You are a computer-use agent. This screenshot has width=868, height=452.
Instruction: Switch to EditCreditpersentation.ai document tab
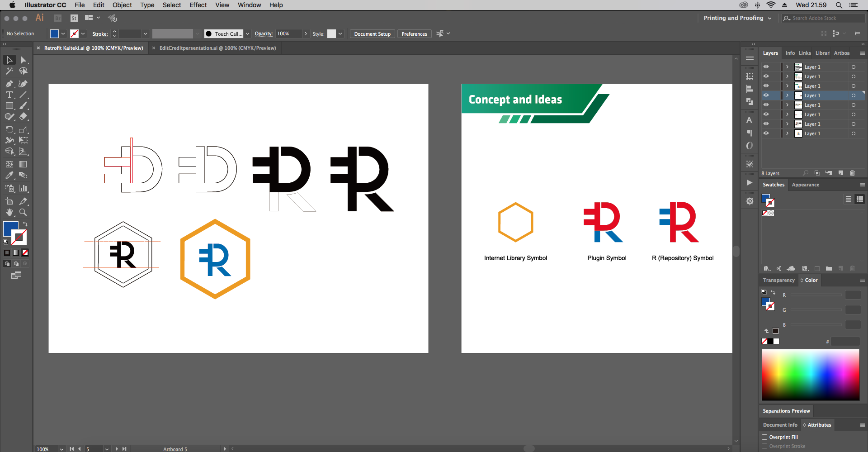217,48
